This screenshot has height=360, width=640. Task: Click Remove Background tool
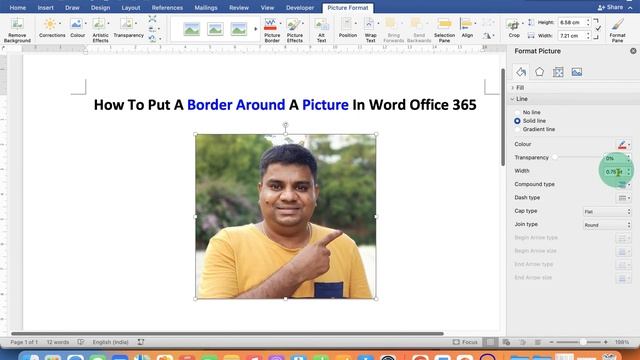[17, 30]
